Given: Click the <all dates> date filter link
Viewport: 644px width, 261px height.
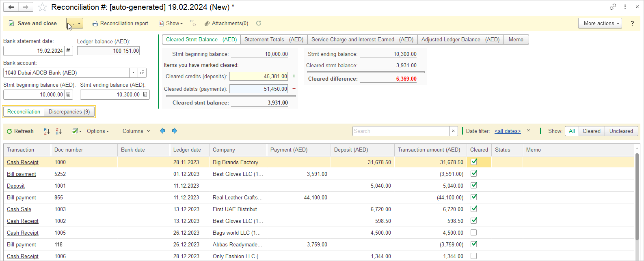Looking at the screenshot, I should pos(508,131).
